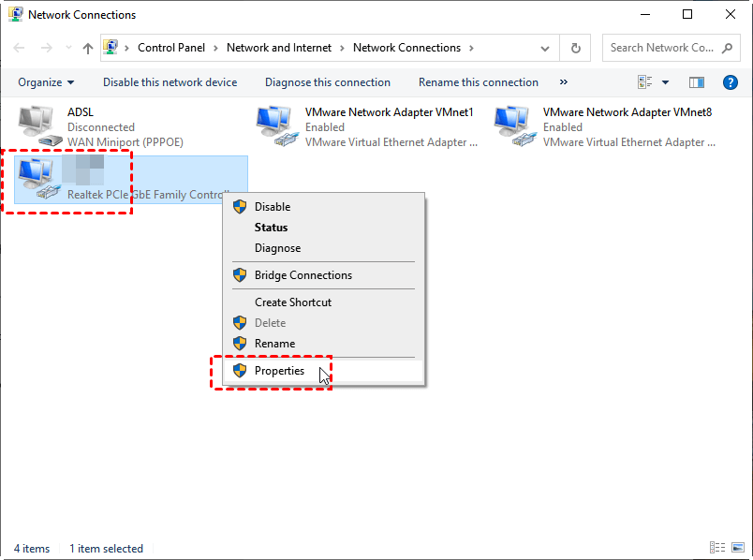The height and width of the screenshot is (560, 753).
Task: Show the preview pane
Action: tap(696, 82)
